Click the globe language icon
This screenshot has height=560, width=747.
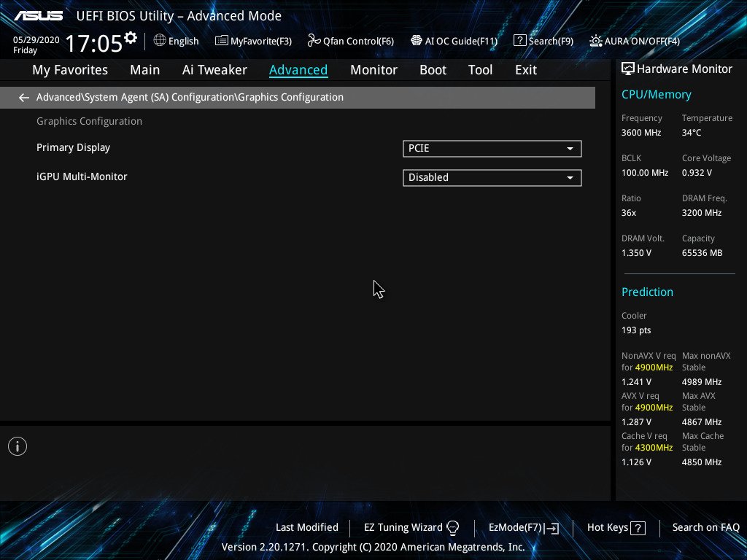(x=160, y=41)
